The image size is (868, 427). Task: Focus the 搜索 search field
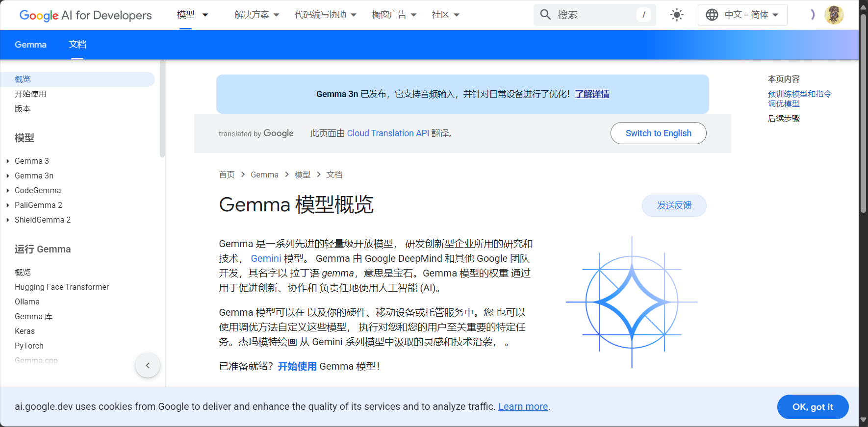(594, 15)
